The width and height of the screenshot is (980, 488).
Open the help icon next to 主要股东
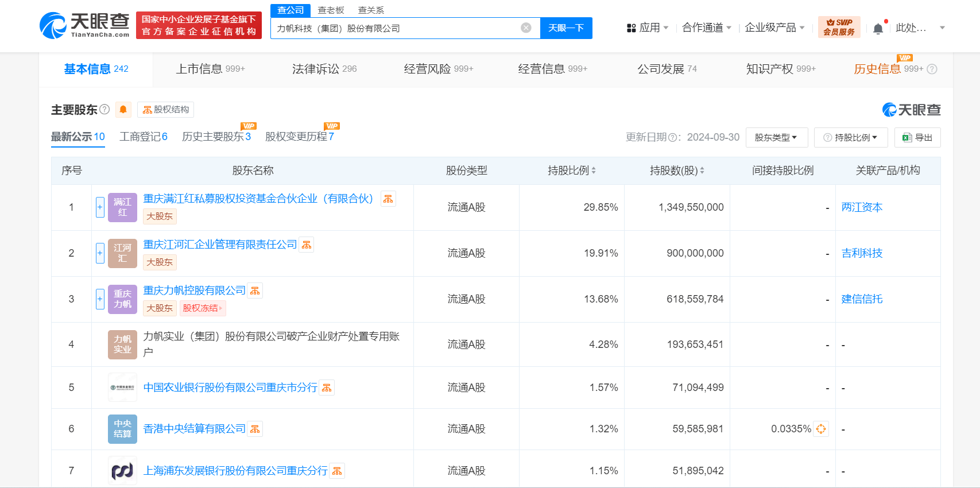[104, 109]
